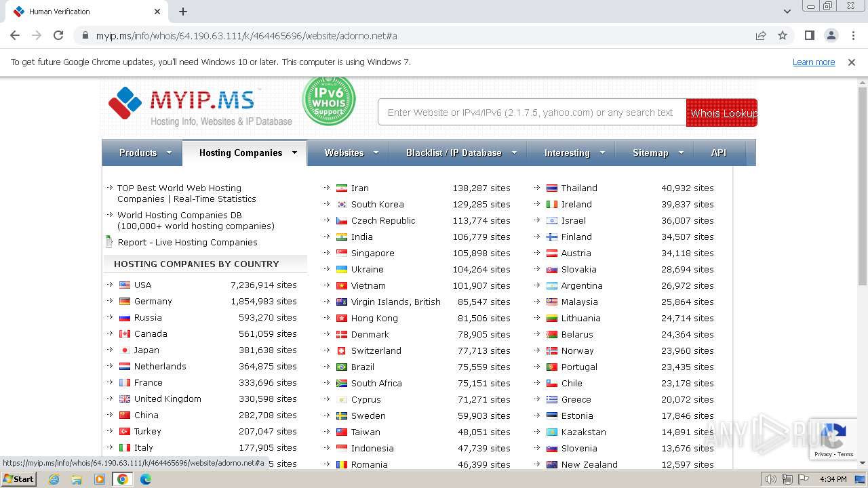Screen dimensions: 868x488
Task: Open Internet Explorer from the taskbar
Action: coord(54,479)
